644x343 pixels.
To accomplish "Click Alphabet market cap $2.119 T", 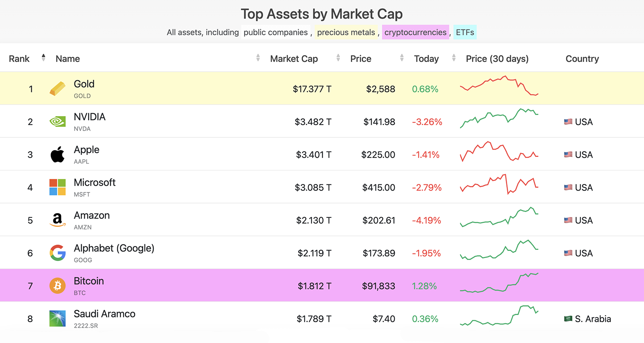I will coord(314,253).
